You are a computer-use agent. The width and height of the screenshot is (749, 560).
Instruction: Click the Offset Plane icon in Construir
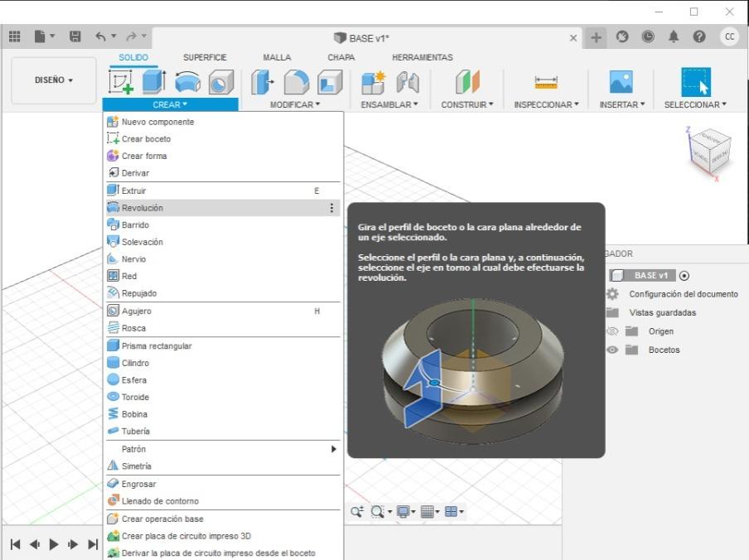click(467, 82)
